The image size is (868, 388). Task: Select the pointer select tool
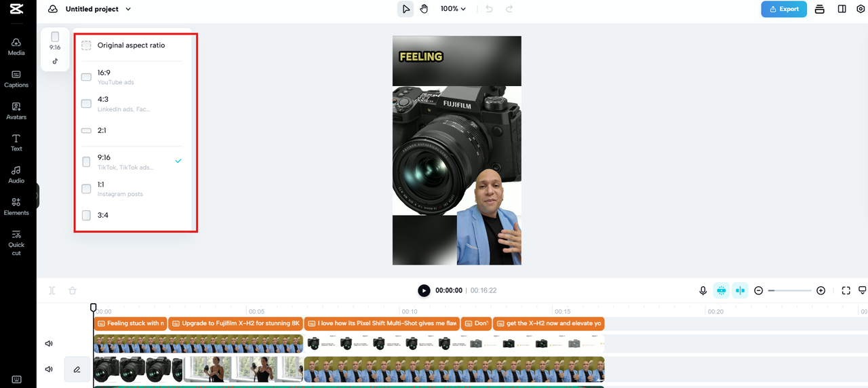click(406, 9)
